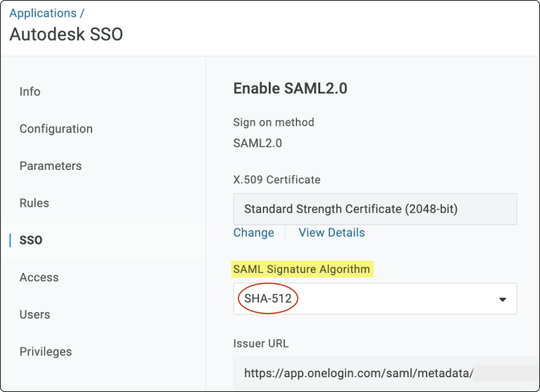This screenshot has width=540, height=392.
Task: Click the Enable SAML2.0 heading
Action: click(290, 88)
